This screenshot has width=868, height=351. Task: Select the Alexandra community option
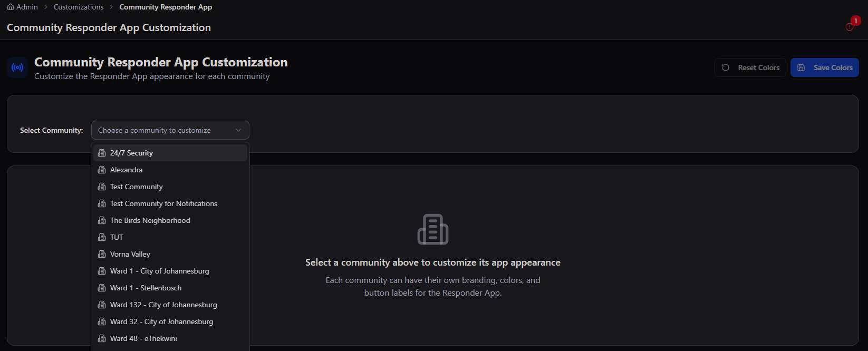pos(170,170)
